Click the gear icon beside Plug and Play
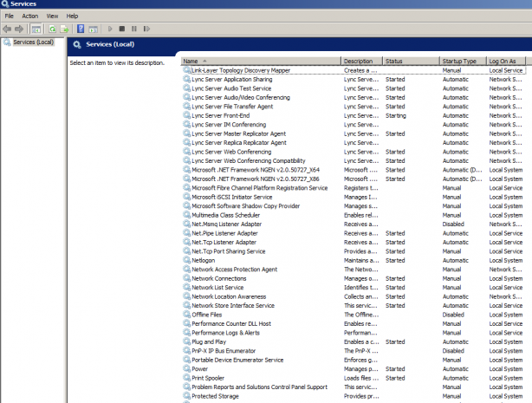 tap(186, 341)
